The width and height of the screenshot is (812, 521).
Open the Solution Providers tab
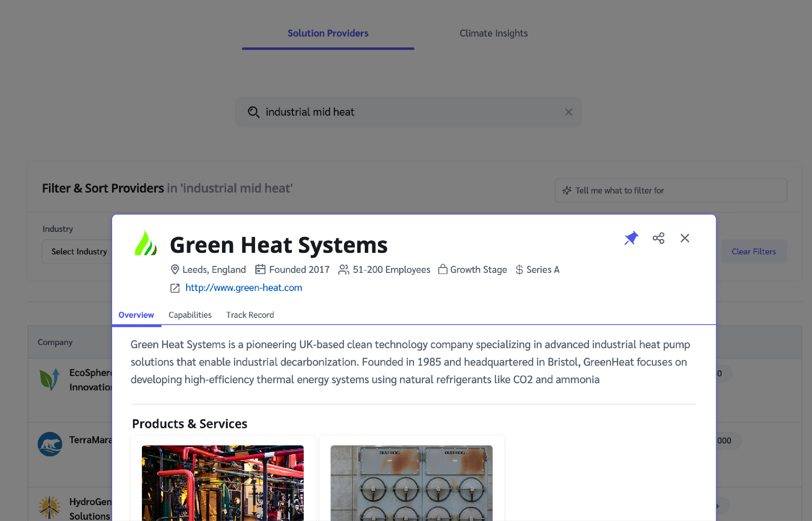[x=328, y=33]
